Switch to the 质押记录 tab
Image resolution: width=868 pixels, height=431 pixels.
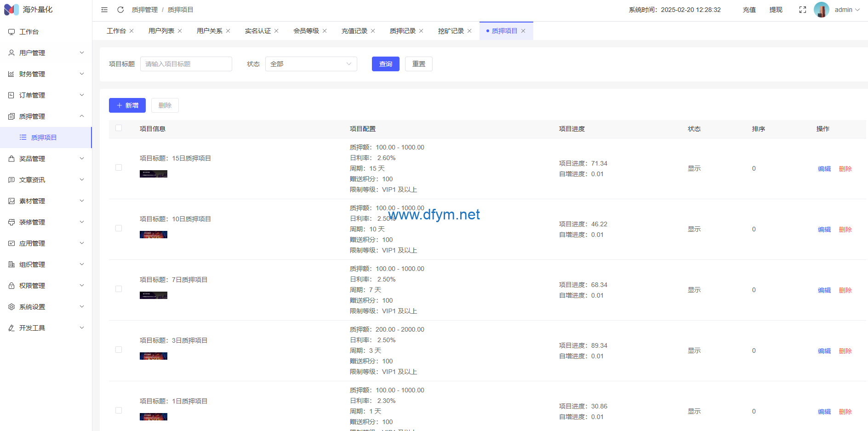403,31
